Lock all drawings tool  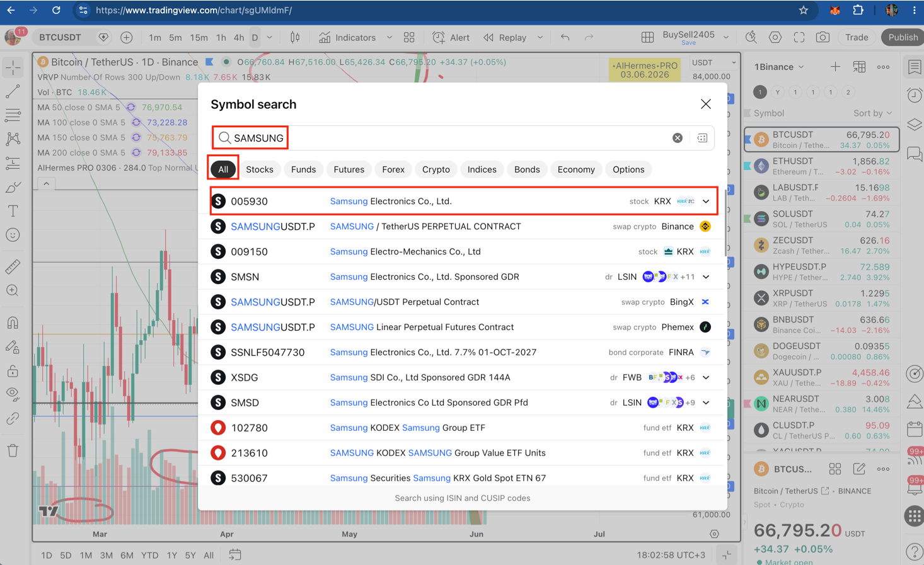(13, 371)
